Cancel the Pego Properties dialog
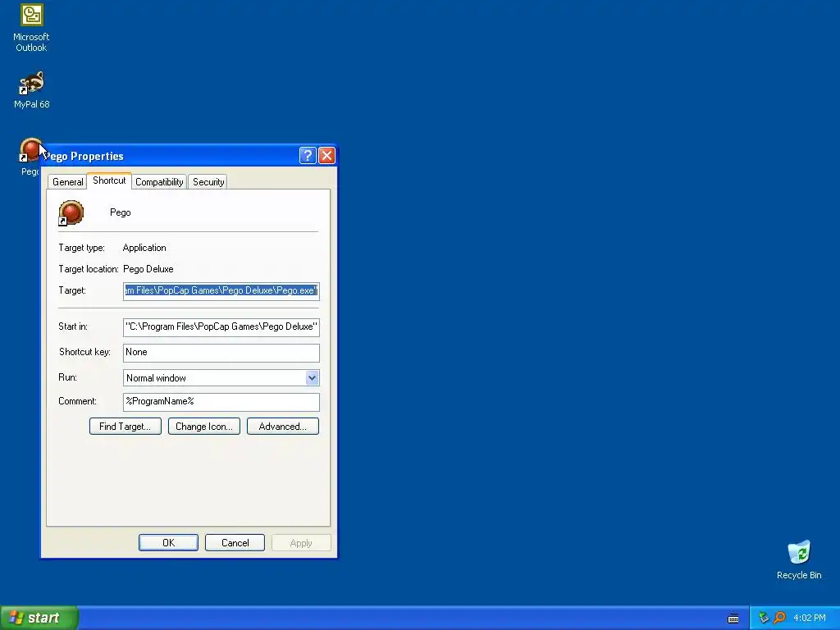 tap(235, 543)
